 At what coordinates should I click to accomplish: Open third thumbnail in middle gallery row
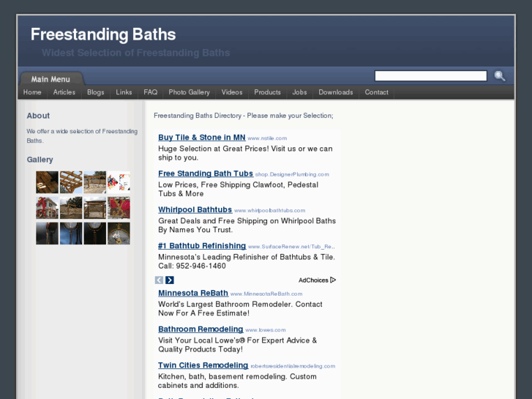(x=95, y=208)
